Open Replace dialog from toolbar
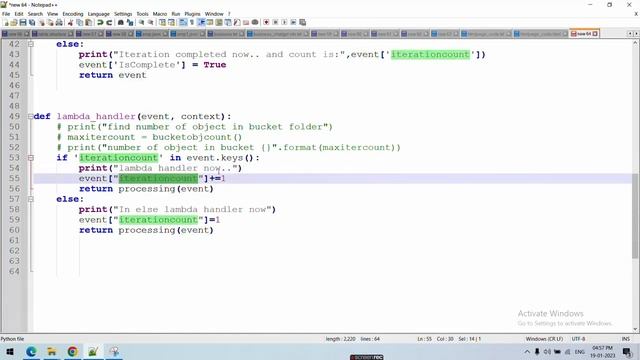This screenshot has height=360, width=640. point(130,22)
